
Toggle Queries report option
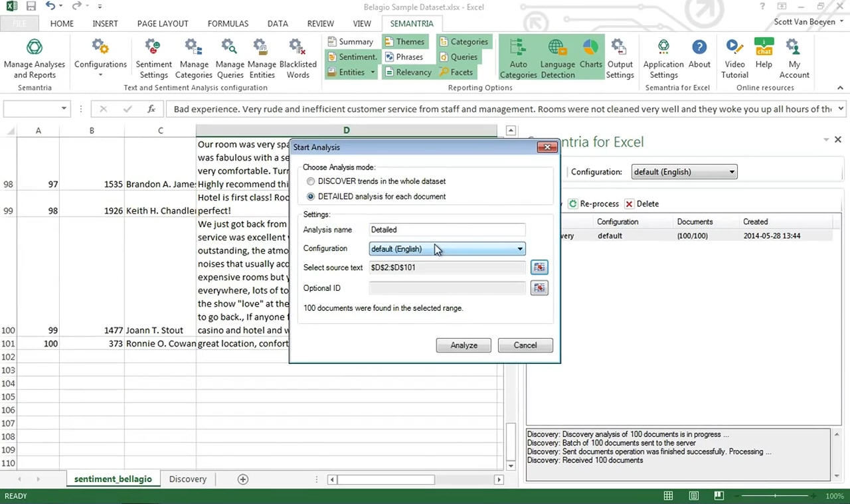coord(458,56)
